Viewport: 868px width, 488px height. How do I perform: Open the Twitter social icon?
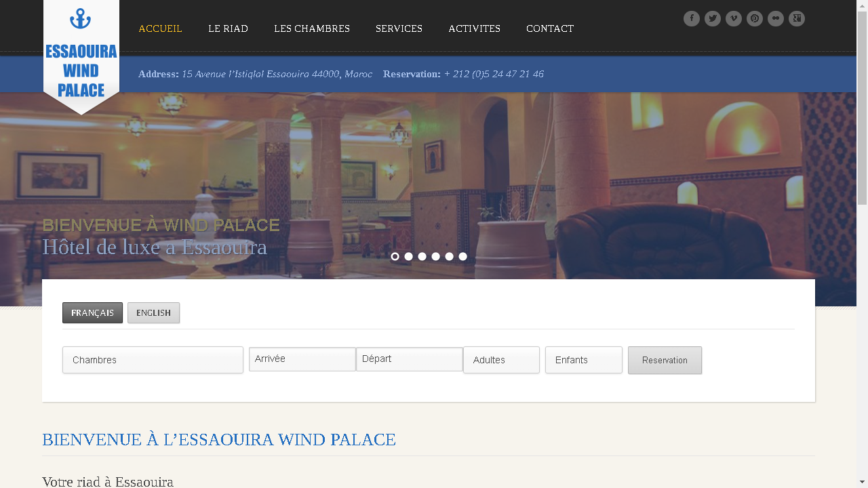(x=713, y=19)
